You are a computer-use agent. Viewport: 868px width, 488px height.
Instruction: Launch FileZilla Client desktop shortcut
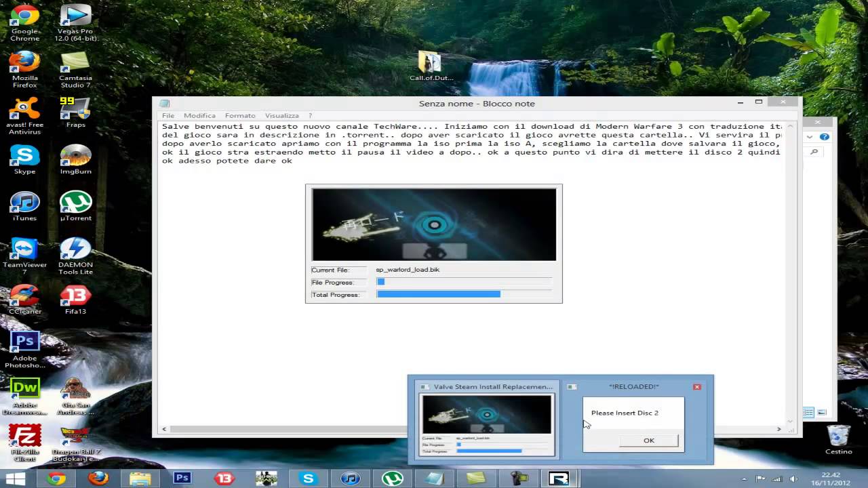(24, 444)
